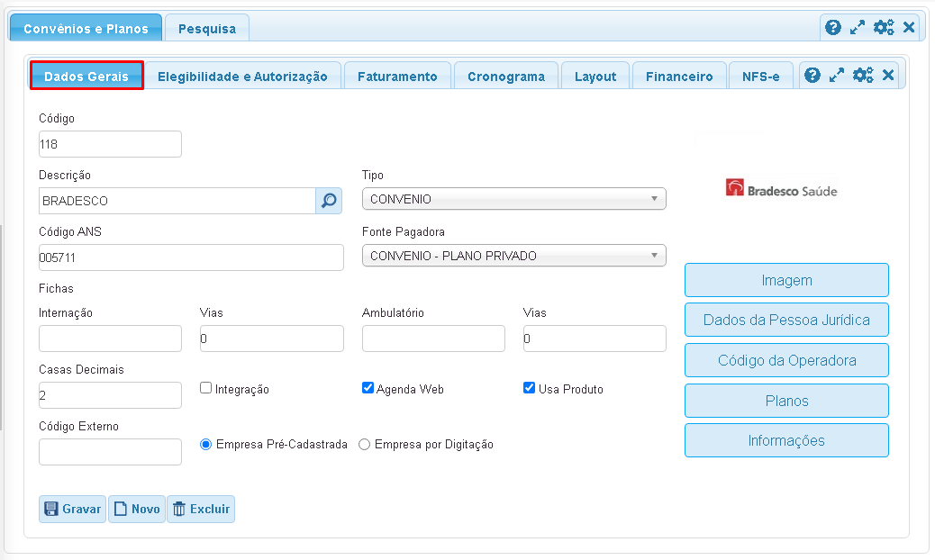Click the magnifier icon beside Descrição field
The width and height of the screenshot is (935, 560).
coord(329,201)
